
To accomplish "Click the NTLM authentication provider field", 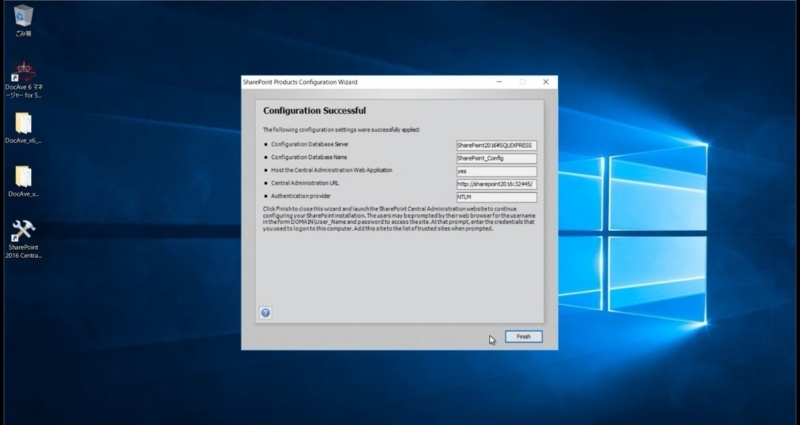I will pos(496,197).
